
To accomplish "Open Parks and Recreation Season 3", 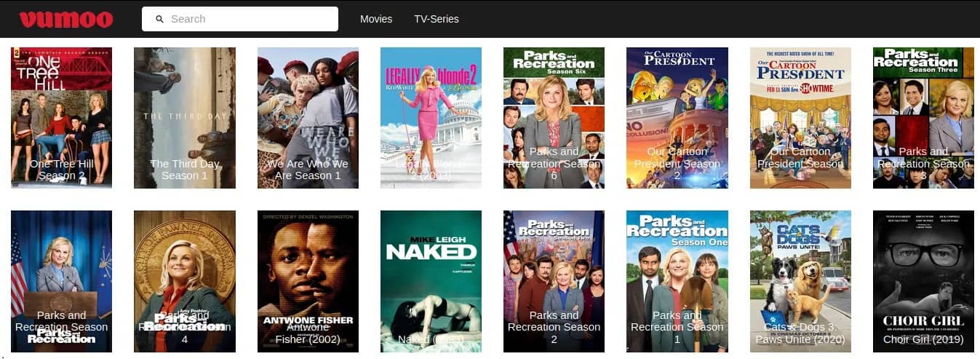I will pyautogui.click(x=923, y=117).
